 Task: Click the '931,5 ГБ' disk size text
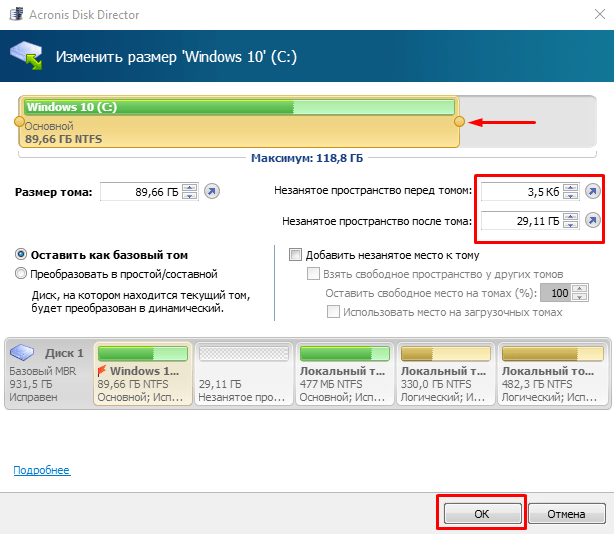coord(31,384)
